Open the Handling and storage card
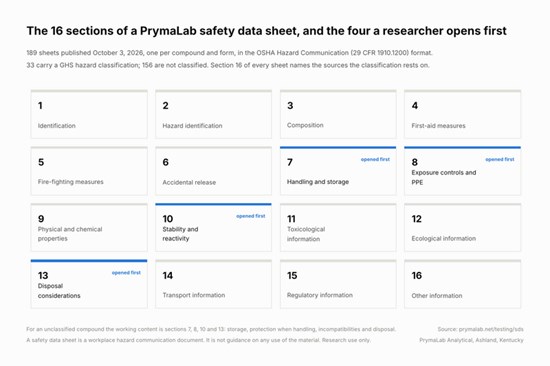 coord(338,171)
